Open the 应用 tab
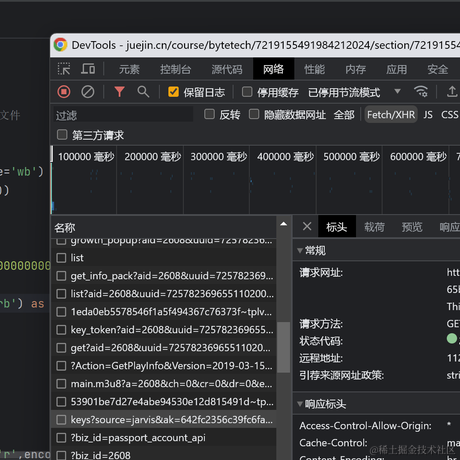460x460 pixels. [x=397, y=69]
